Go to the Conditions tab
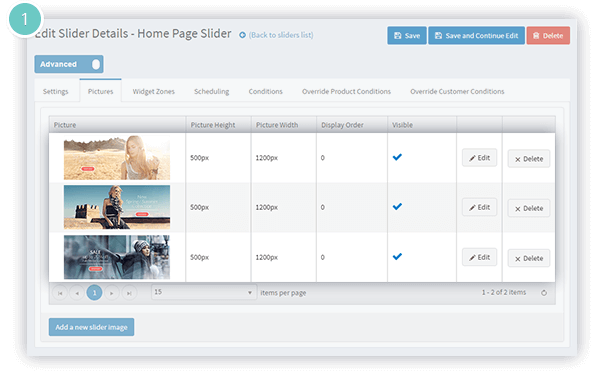Screen dimensions: 600x374 [266, 91]
